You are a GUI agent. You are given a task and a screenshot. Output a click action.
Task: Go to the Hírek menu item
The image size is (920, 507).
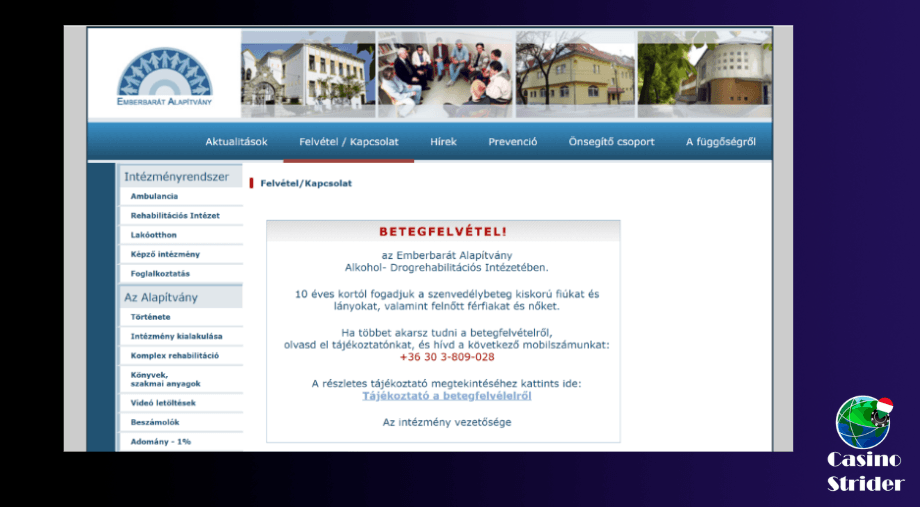pos(443,142)
